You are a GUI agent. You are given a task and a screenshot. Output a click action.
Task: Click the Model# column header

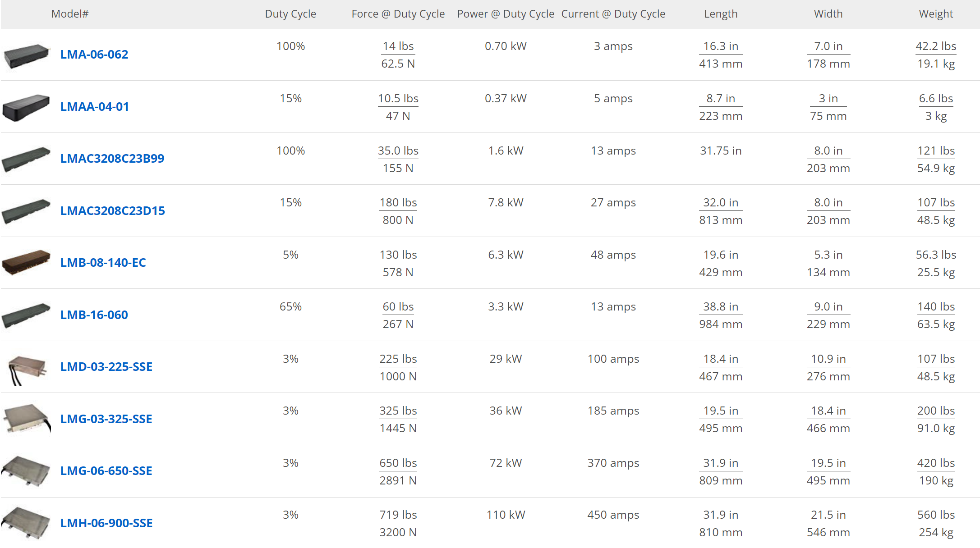tap(70, 14)
